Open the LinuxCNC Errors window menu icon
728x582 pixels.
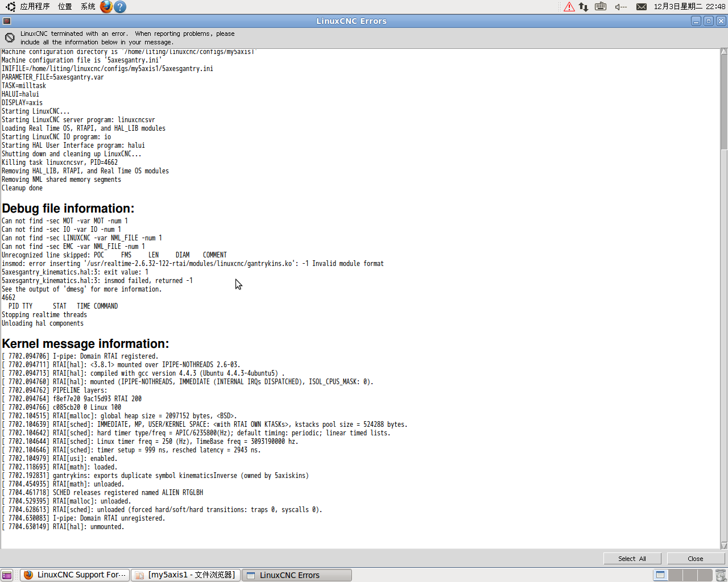click(7, 21)
